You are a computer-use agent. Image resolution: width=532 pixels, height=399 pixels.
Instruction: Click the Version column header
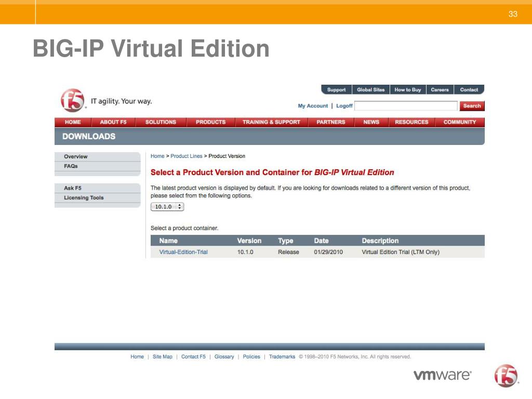[x=249, y=241]
